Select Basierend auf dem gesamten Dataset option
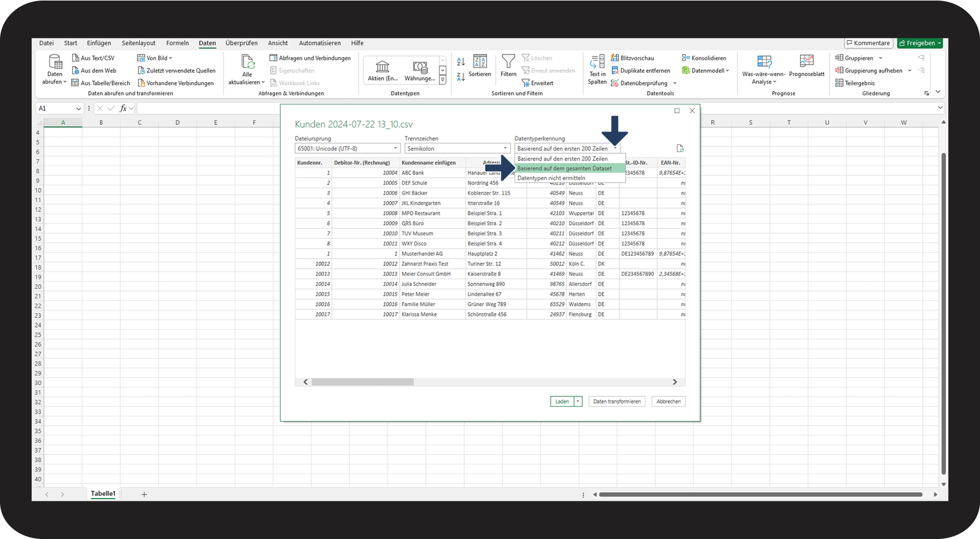The width and height of the screenshot is (980, 539). pos(565,168)
